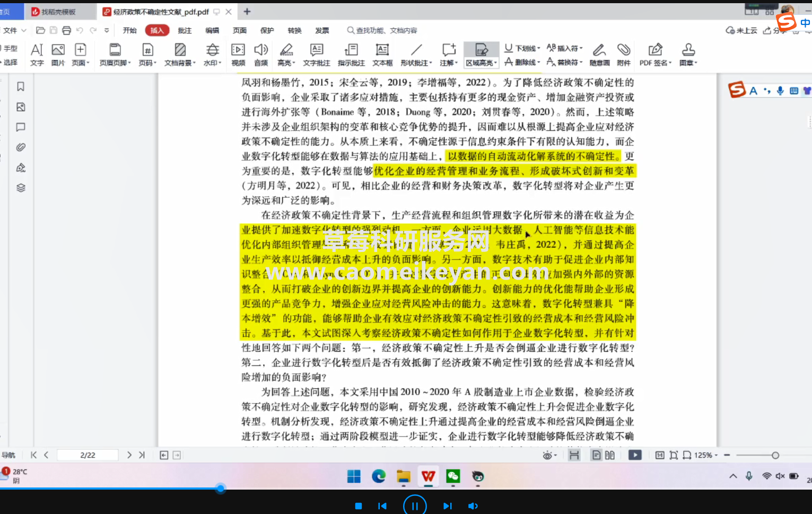Viewport: 812px width, 514px height.
Task: Click the video progress bar handle
Action: click(x=221, y=488)
